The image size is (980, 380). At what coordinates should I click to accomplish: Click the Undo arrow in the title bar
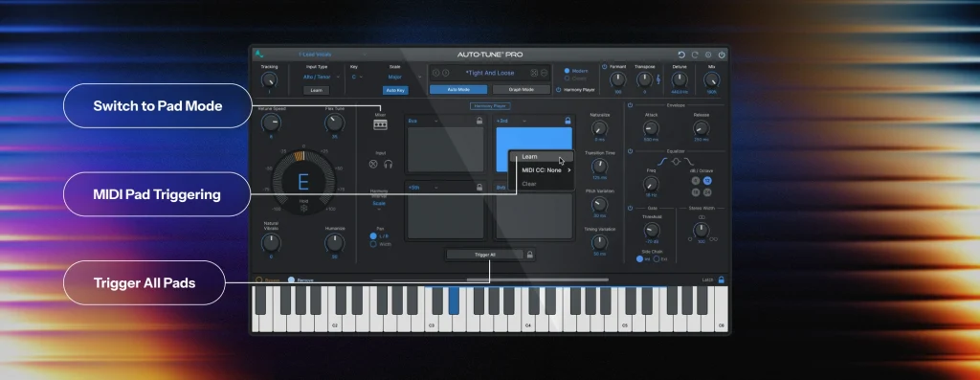tap(681, 55)
